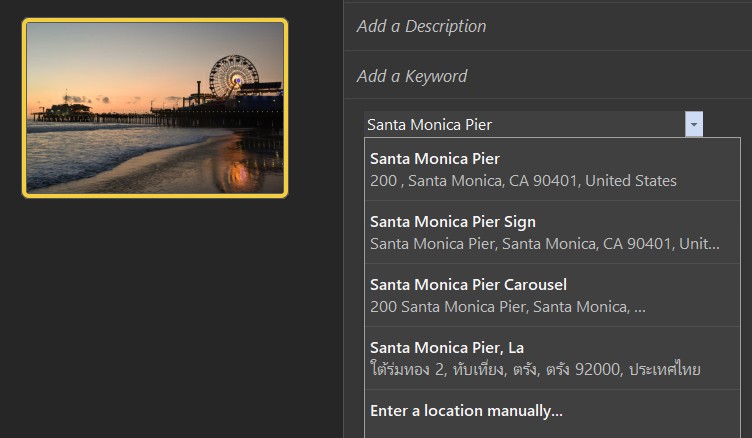
Task: Focus the Santa Monica Pier location text box
Action: (x=525, y=124)
